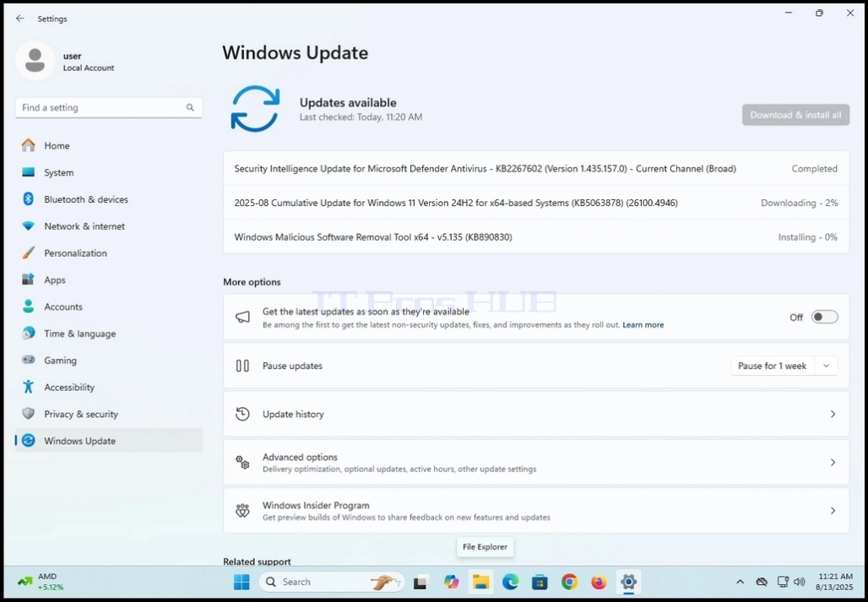
Task: Open Microsoft Store from the taskbar
Action: click(540, 582)
